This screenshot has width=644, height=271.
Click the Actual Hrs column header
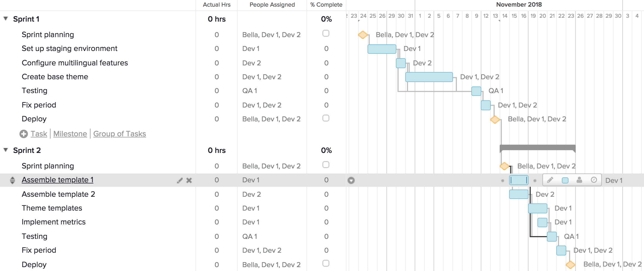pyautogui.click(x=217, y=4)
